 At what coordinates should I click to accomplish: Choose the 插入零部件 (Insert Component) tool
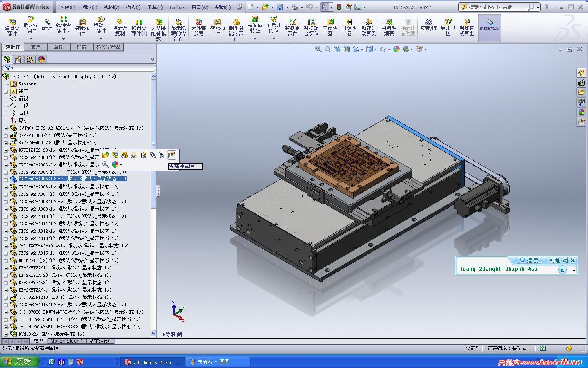31,25
